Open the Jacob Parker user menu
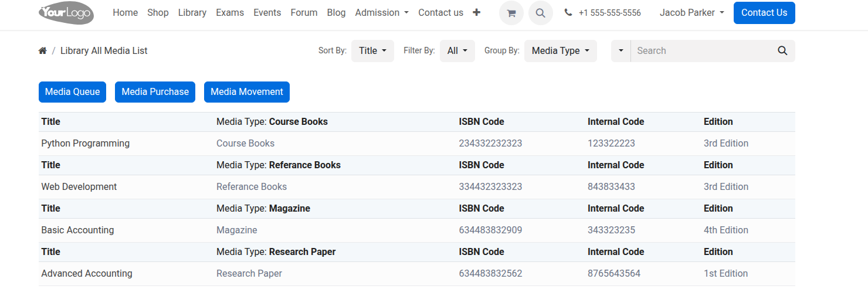Viewport: 868px width, 306px height. coord(691,13)
